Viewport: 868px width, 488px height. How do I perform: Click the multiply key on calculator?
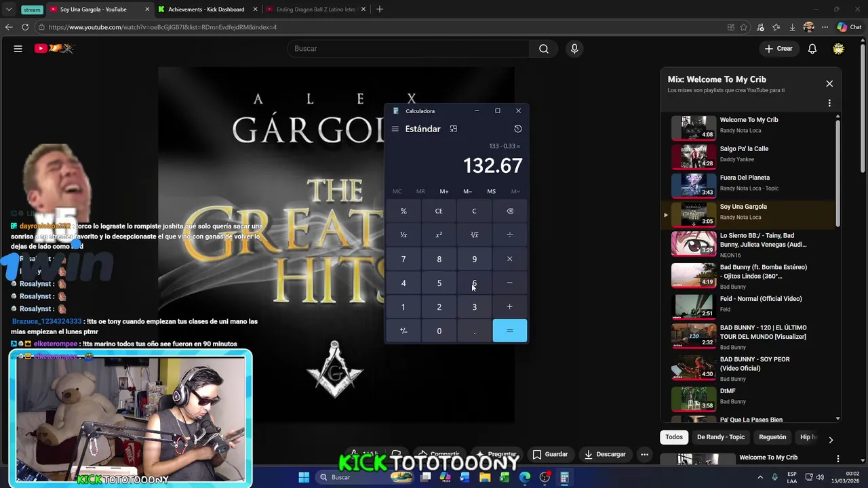(510, 259)
